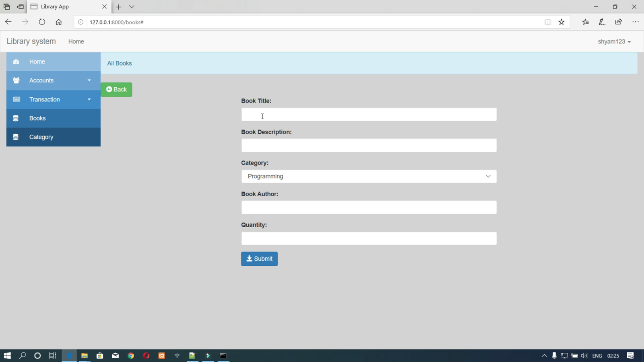Submit the book form
The image size is (644, 362).
259,259
